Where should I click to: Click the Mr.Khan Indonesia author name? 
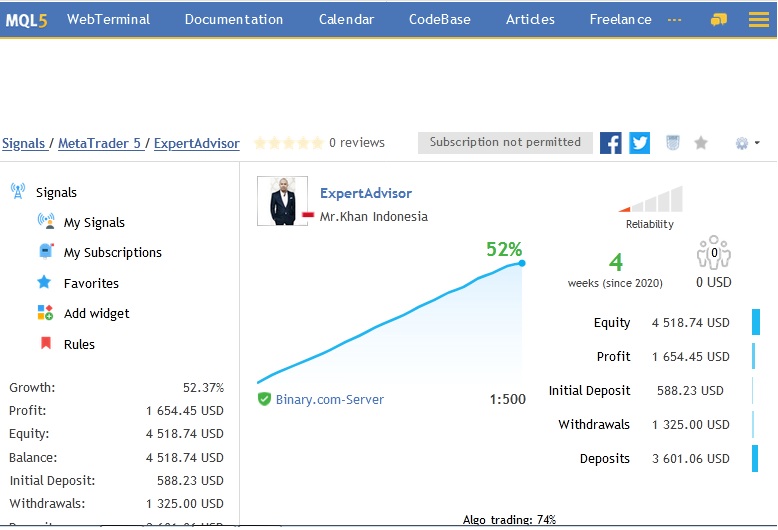coord(374,217)
